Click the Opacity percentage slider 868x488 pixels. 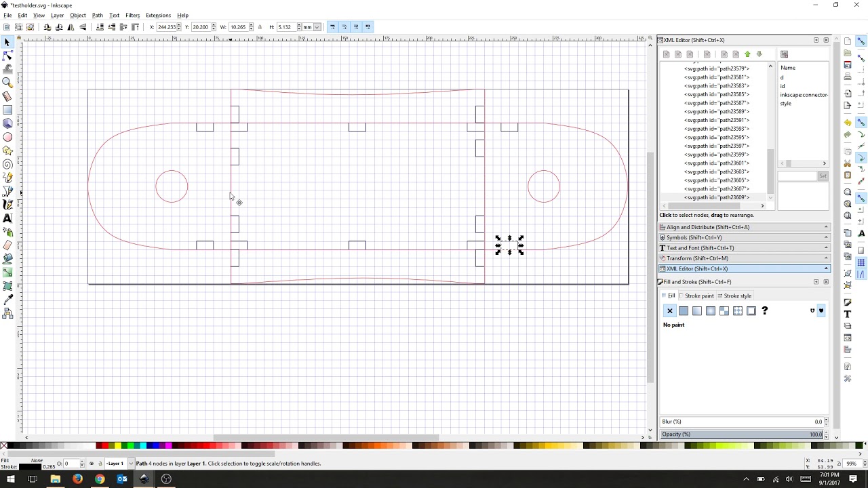click(741, 434)
